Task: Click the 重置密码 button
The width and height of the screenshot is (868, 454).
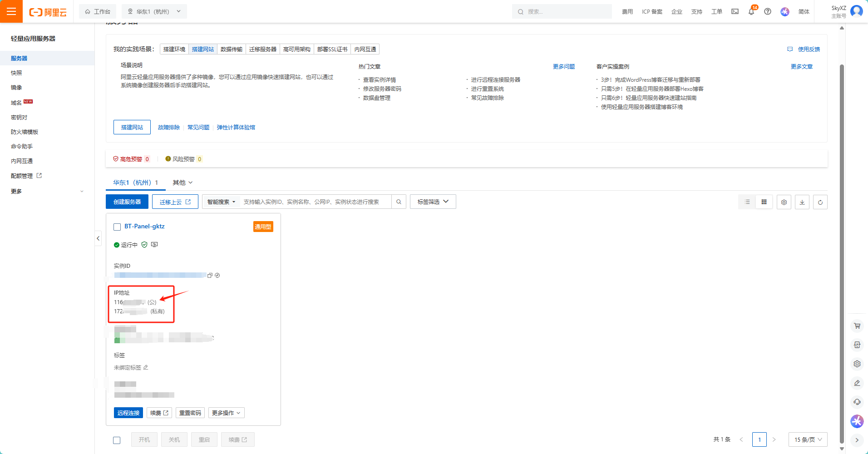Action: click(190, 413)
